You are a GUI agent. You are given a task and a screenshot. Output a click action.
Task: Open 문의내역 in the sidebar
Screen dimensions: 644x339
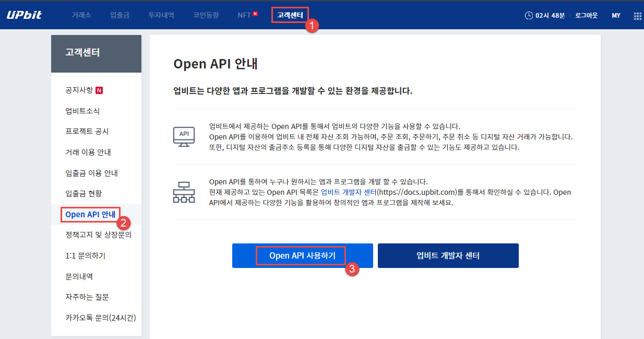(x=79, y=276)
